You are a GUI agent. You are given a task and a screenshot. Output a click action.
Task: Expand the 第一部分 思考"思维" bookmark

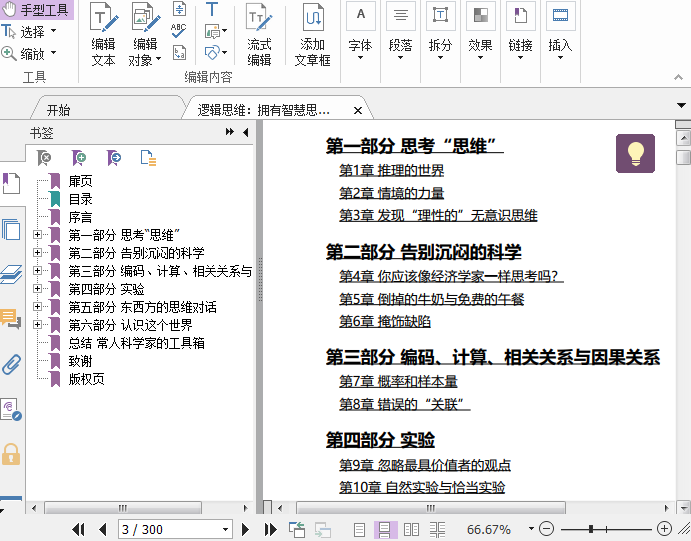[x=37, y=235]
